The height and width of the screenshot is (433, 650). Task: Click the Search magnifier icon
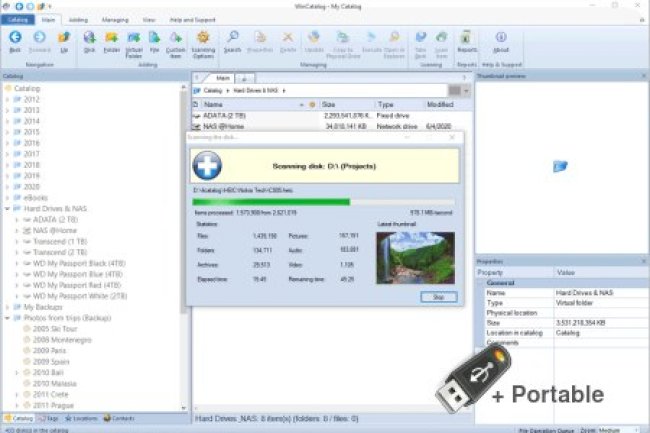[232, 39]
